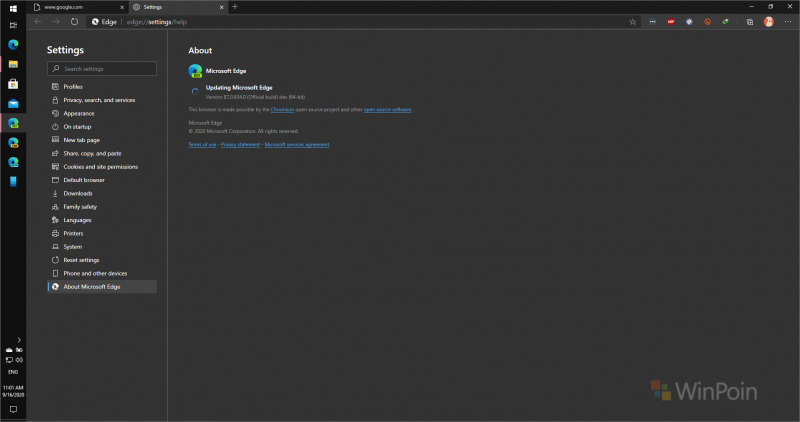Open the Collections button
The image size is (800, 422).
(749, 22)
